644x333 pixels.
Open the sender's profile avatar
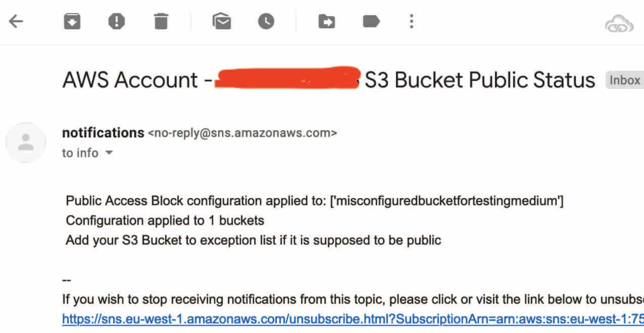(x=25, y=142)
